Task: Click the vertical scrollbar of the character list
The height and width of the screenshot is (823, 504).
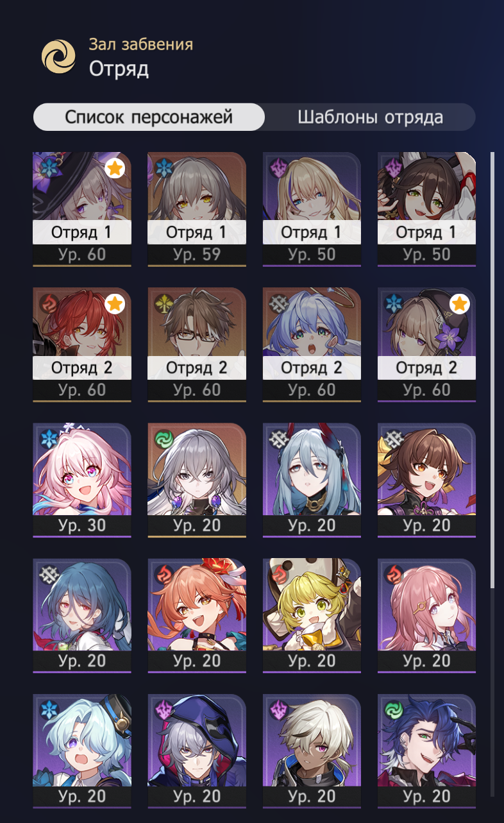Action: click(x=492, y=370)
